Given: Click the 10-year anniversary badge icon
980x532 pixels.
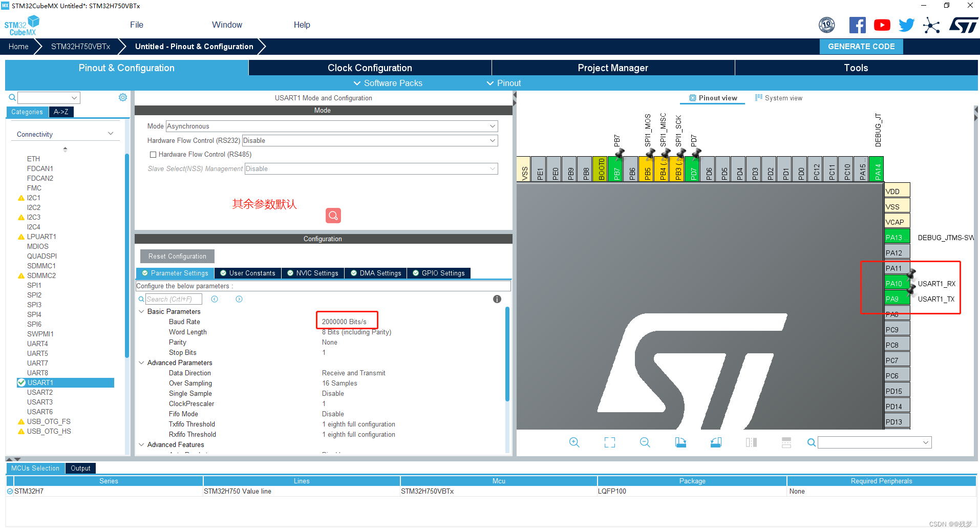Looking at the screenshot, I should point(827,25).
